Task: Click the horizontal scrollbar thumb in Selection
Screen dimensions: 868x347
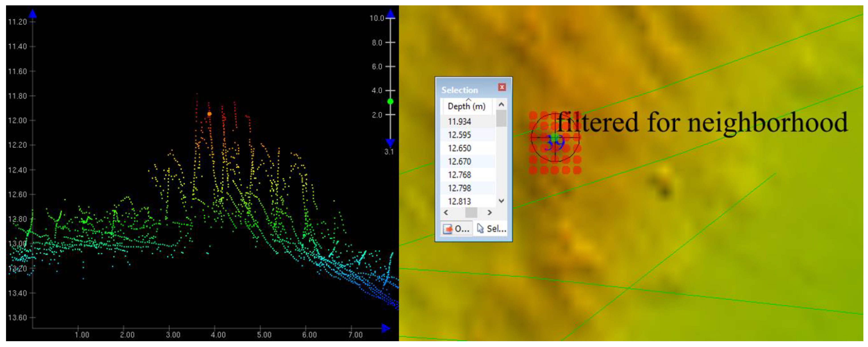Action: pos(471,212)
